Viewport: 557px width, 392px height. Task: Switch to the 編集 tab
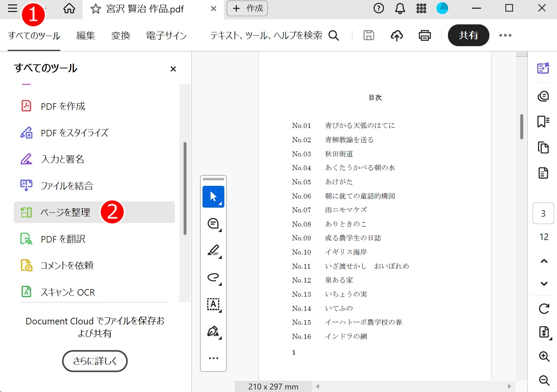click(85, 35)
